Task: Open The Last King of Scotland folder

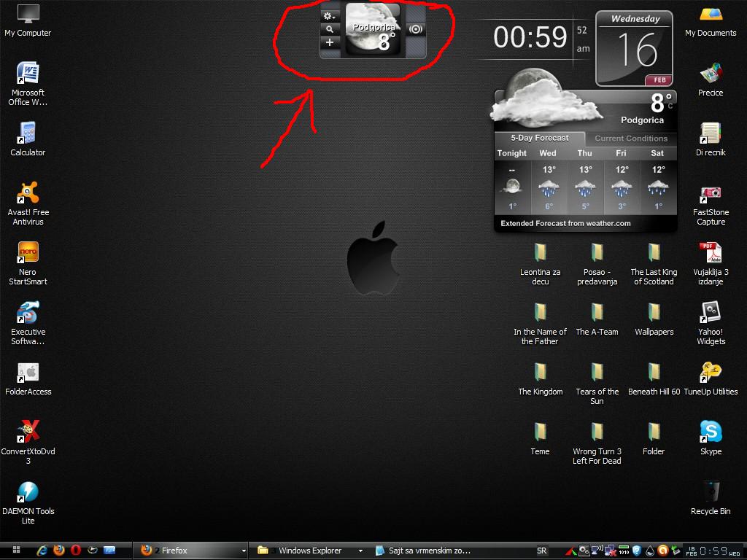Action: point(654,263)
